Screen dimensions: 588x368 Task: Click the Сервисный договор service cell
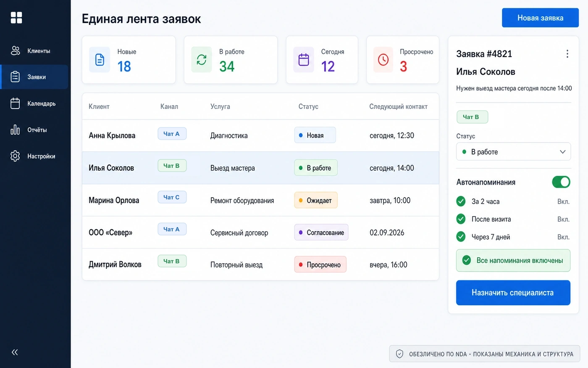239,233
